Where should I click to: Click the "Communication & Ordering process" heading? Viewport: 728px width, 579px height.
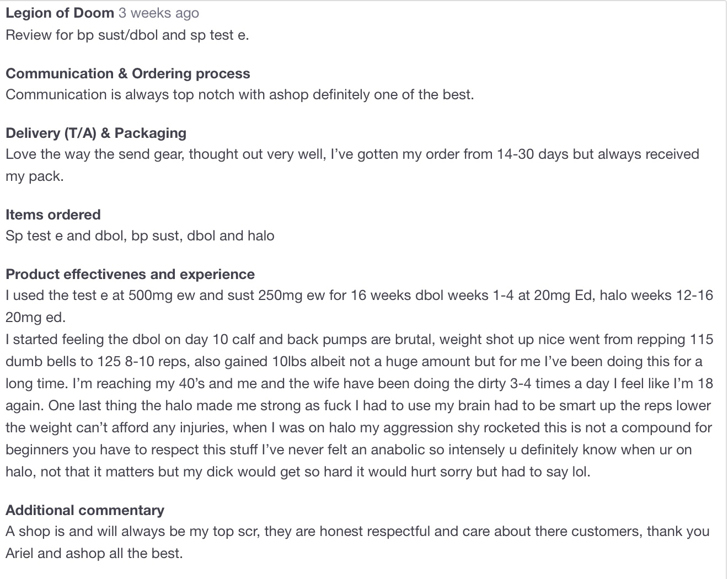pos(127,73)
